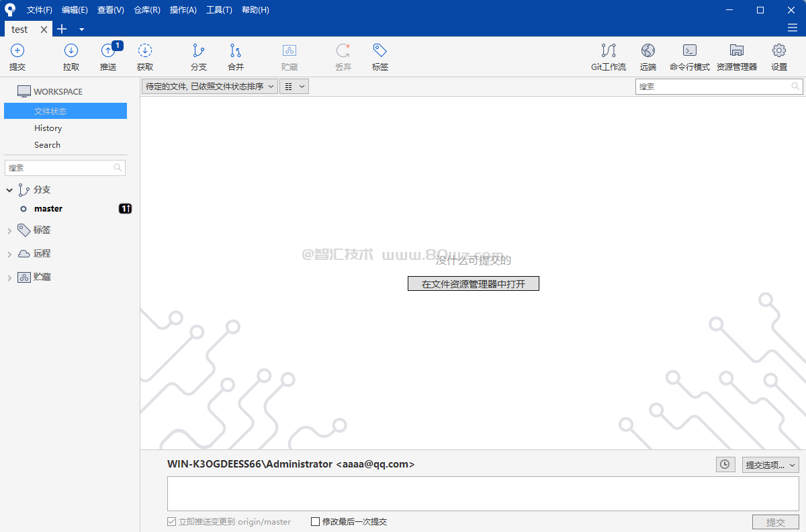Click the 拉取 (Pull) toolbar icon
The image size is (806, 532).
(x=71, y=56)
